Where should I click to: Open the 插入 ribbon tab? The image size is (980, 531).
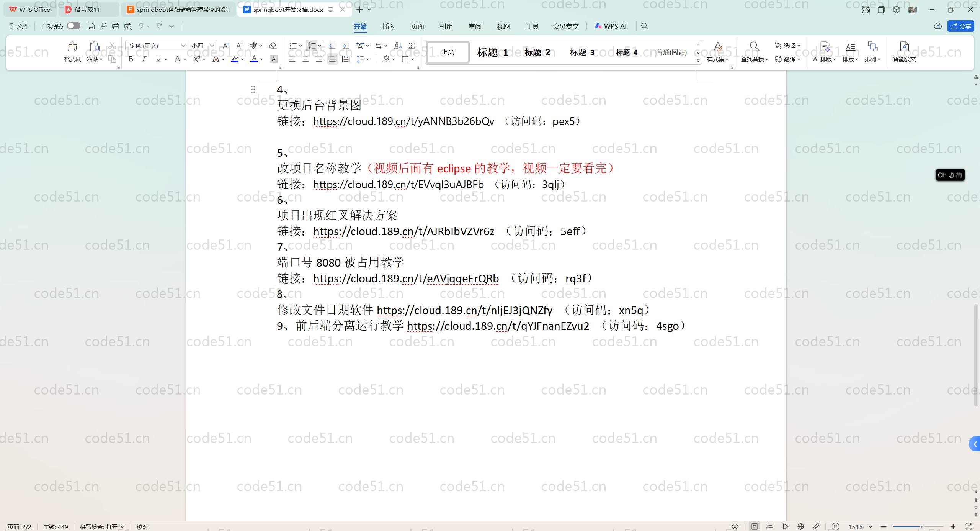(388, 26)
